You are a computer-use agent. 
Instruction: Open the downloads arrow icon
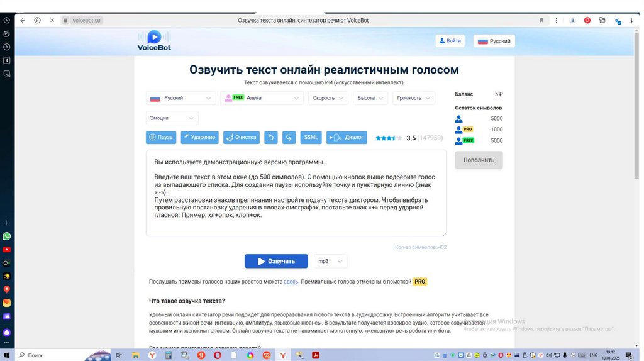pyautogui.click(x=631, y=21)
